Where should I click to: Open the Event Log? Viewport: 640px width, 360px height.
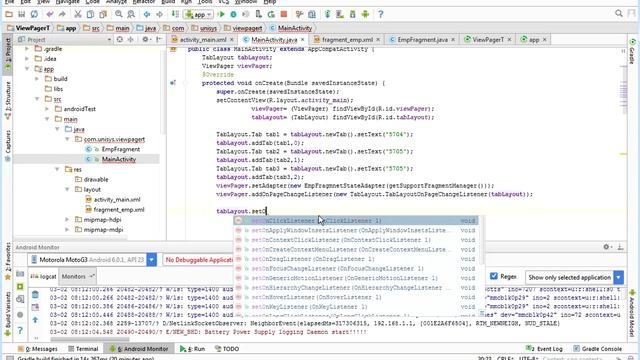pos(544,349)
